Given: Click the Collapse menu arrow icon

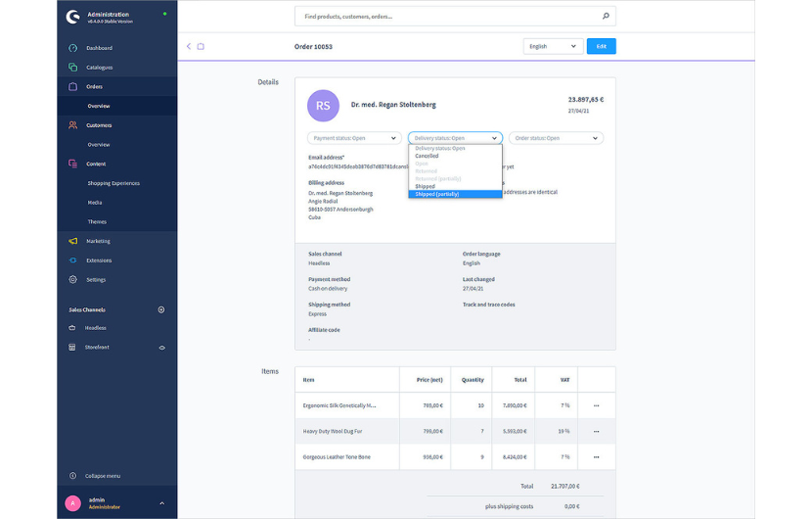Looking at the screenshot, I should [x=73, y=476].
